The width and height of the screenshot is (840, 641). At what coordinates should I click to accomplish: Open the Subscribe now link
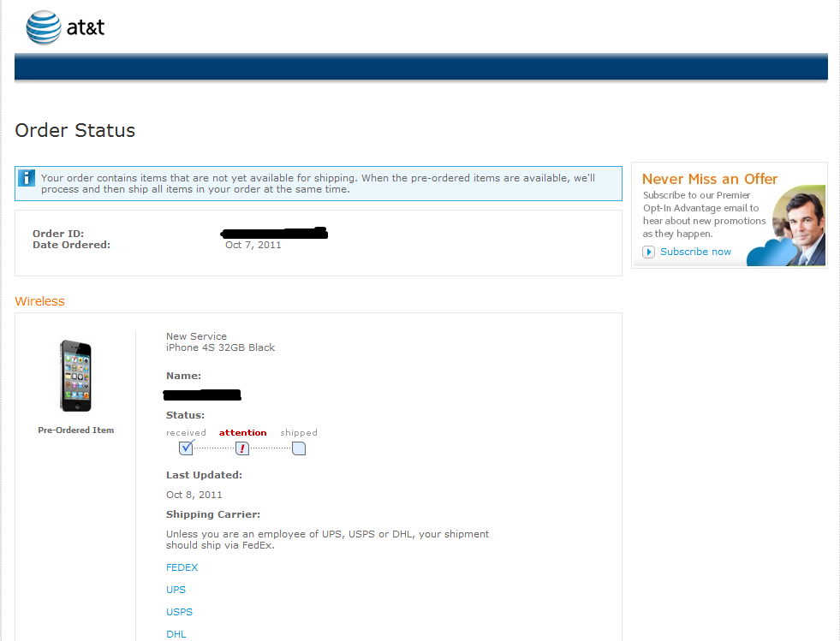tap(695, 252)
